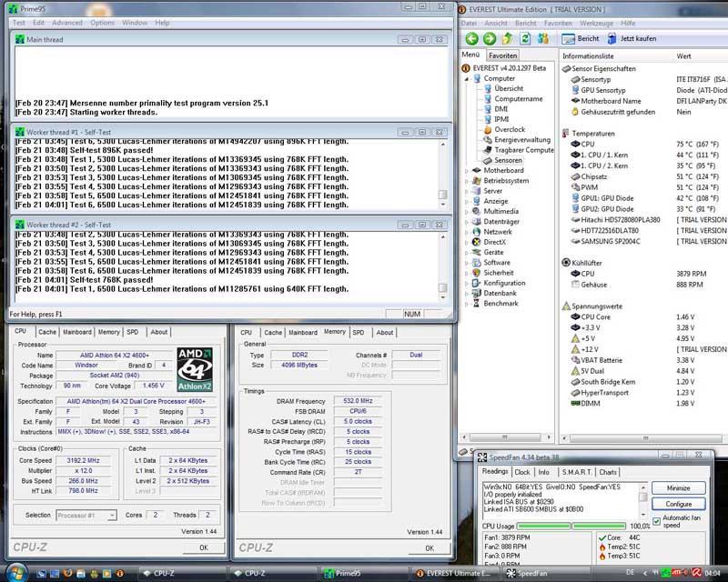Screen dimensions: 728x582
Task: Select the CPU Core voltage row
Action: pos(644,317)
